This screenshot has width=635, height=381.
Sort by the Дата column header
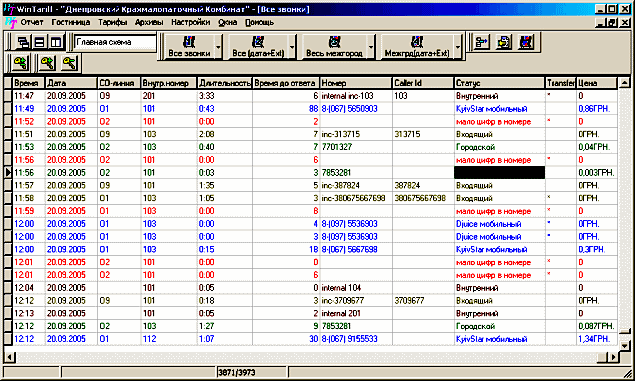tap(71, 83)
